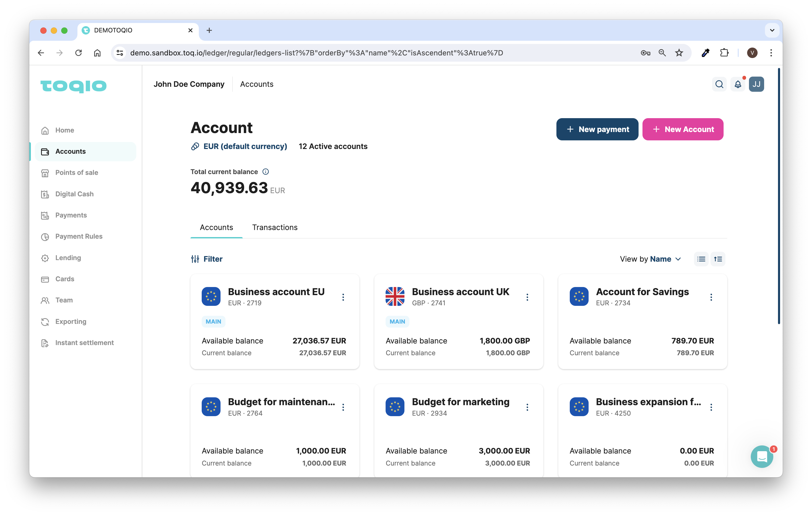Open saved passwords key icon
This screenshot has height=516, width=812.
tap(645, 53)
